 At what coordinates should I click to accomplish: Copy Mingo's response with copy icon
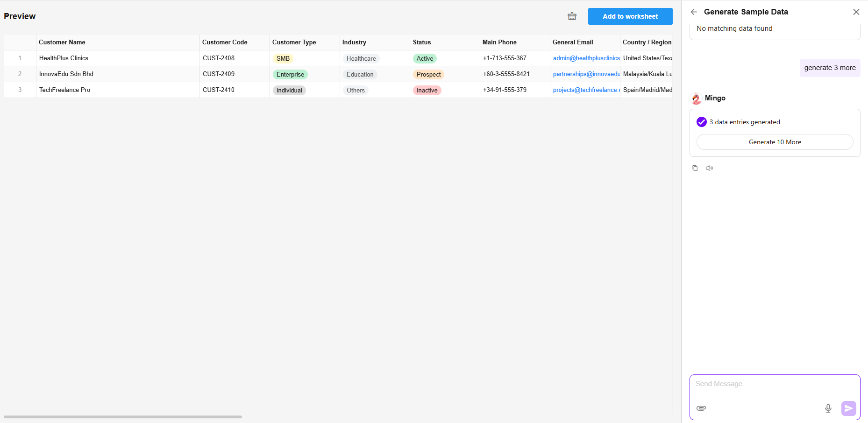point(695,168)
